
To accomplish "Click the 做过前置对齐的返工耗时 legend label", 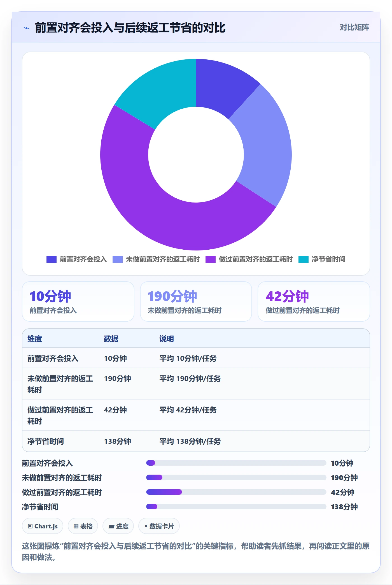I will pyautogui.click(x=256, y=259).
